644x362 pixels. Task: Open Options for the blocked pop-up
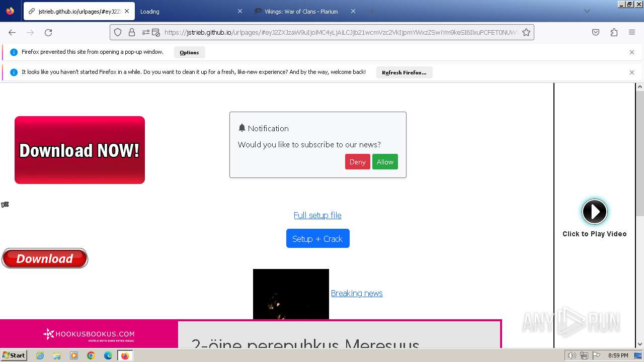189,52
